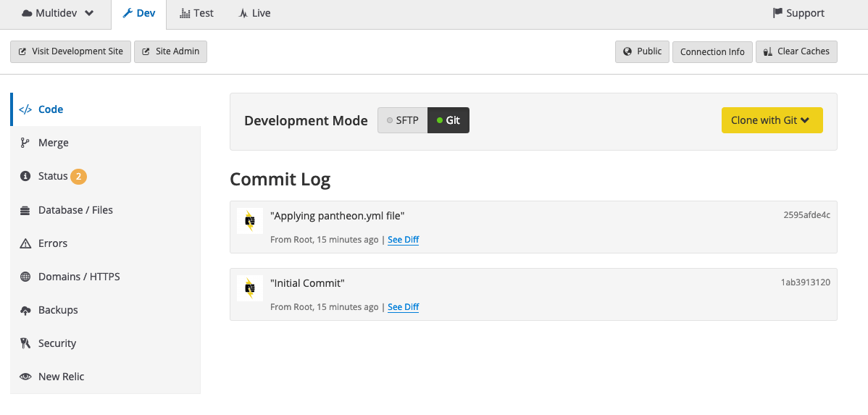Switch development mode to SFTP
The image size is (868, 415).
coord(402,120)
